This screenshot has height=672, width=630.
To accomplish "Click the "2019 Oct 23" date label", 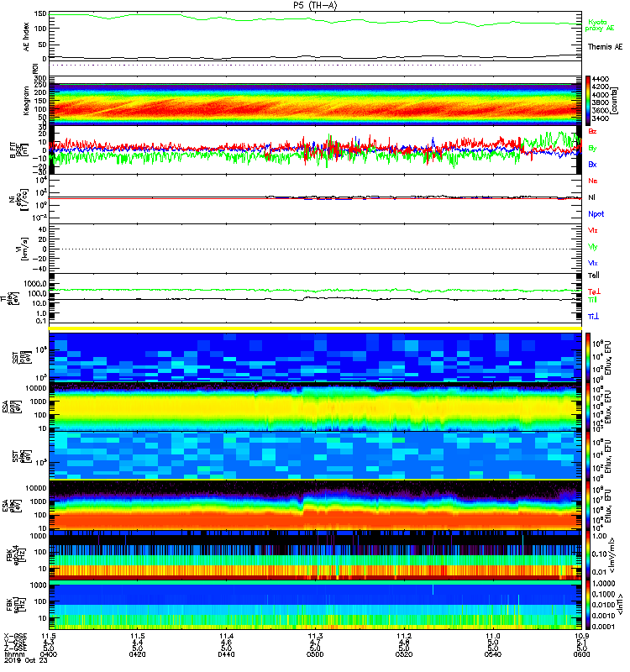I will tap(26, 660).
